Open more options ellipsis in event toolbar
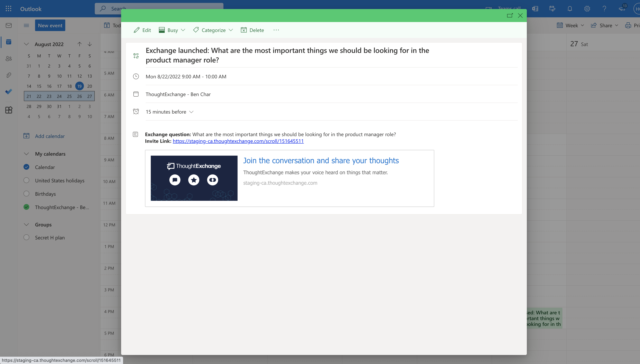640x364 pixels. pos(276,30)
